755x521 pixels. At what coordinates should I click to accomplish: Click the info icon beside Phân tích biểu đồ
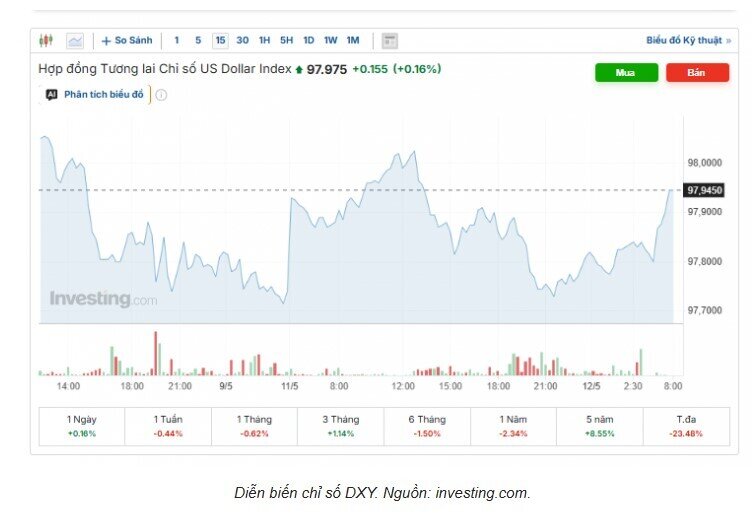pos(161,95)
